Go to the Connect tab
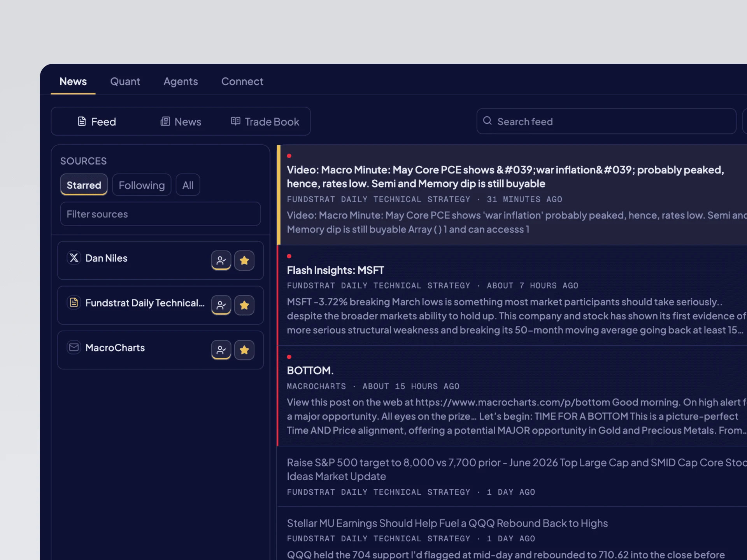This screenshot has width=747, height=560. click(242, 82)
